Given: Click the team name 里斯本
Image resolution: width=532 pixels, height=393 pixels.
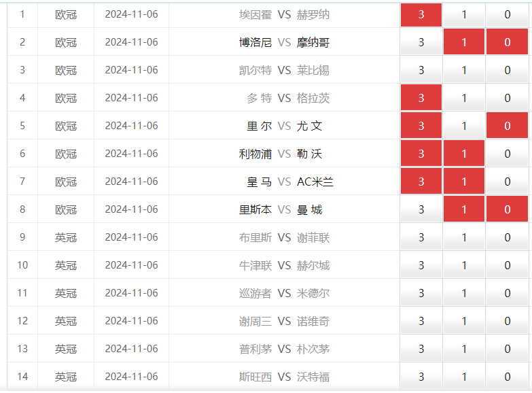Looking at the screenshot, I should click(255, 209).
